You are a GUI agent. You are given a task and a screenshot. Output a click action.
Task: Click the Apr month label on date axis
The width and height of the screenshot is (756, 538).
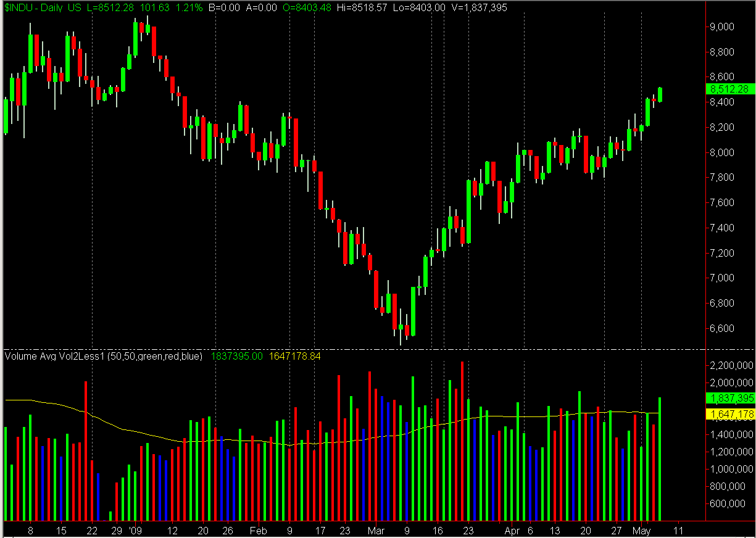pos(512,530)
